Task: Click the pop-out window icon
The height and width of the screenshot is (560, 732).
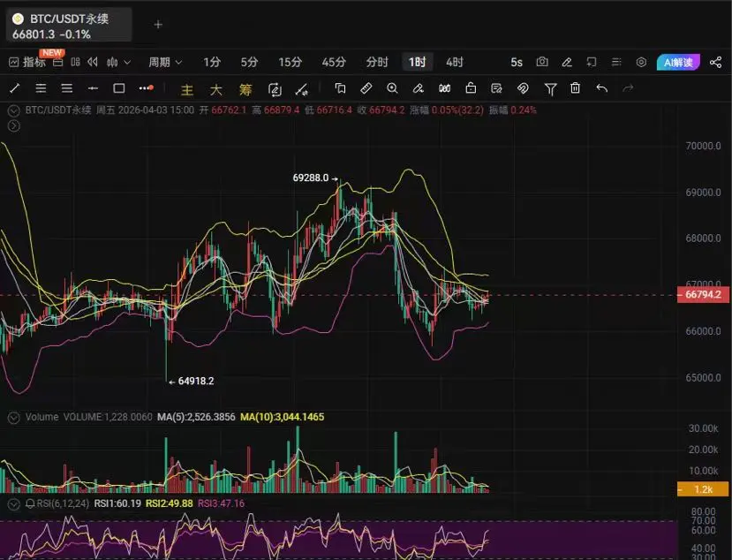Action: click(592, 62)
